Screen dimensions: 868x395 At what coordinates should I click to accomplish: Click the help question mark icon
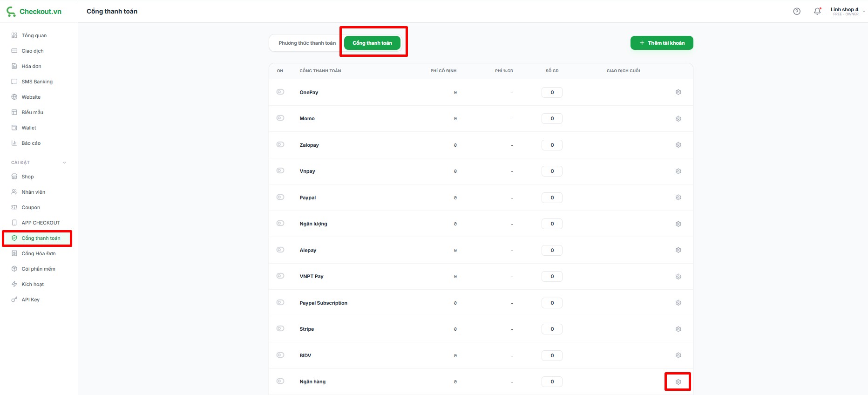click(x=797, y=11)
